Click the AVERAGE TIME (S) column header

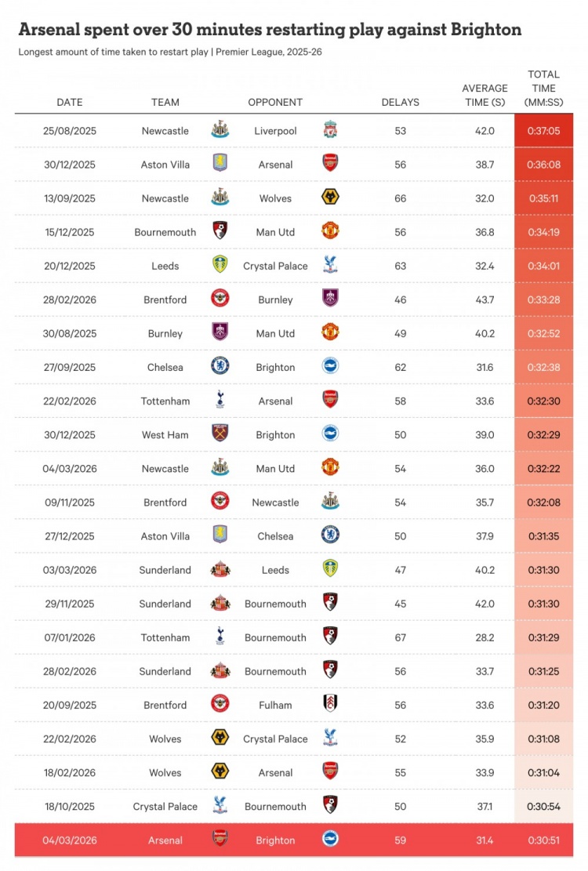[x=485, y=95]
